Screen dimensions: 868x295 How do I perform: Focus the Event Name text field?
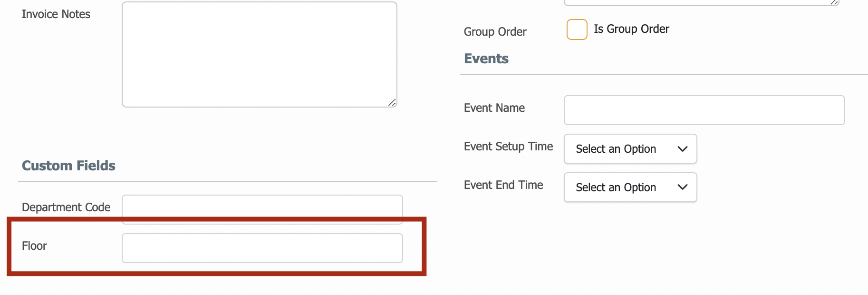tap(704, 110)
